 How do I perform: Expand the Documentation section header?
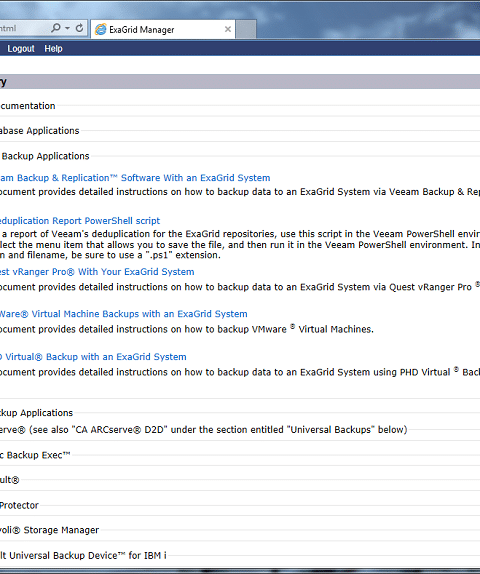[27, 106]
